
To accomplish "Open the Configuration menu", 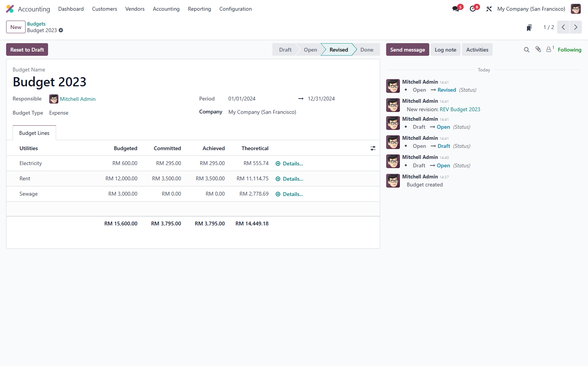I will point(235,9).
